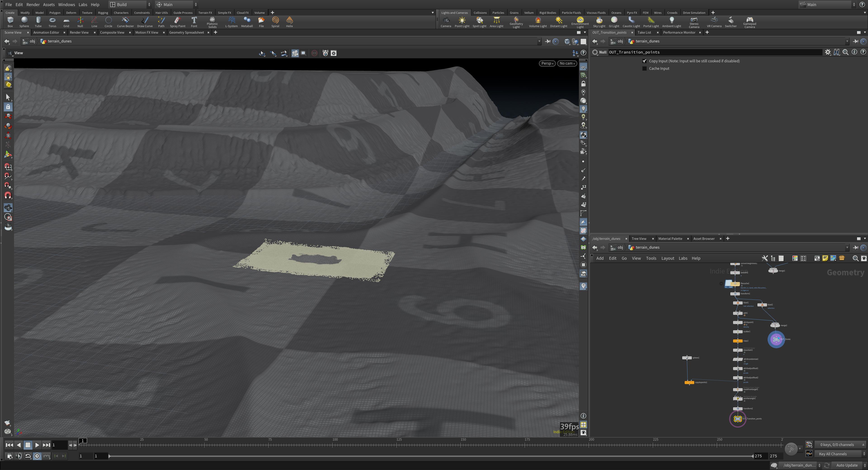Open the Render menu
The image size is (868, 470).
pos(33,4)
